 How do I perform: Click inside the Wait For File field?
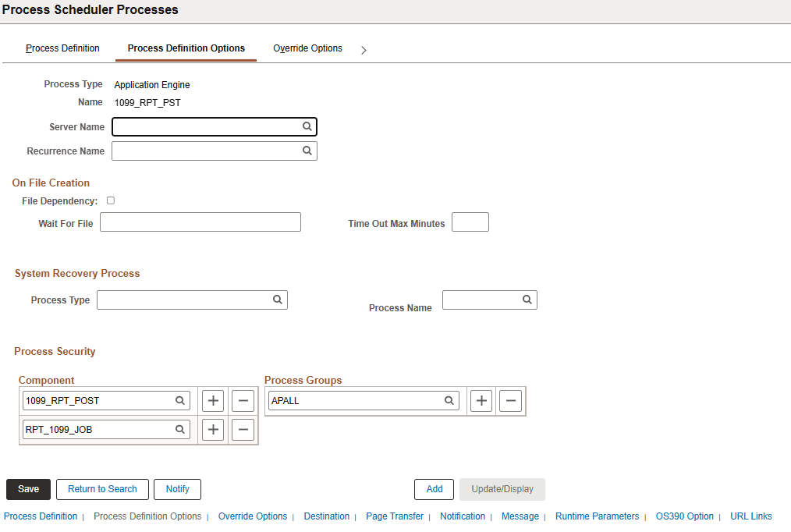200,222
